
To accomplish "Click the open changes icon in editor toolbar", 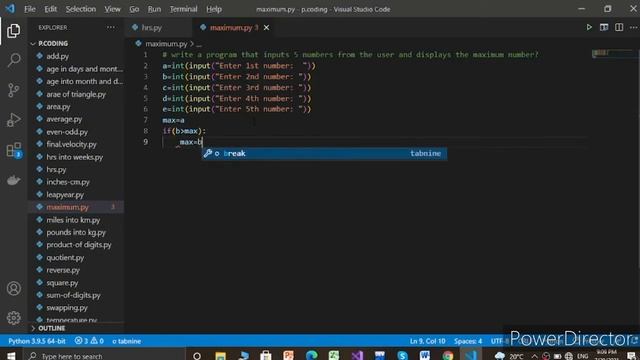I will coord(604,27).
